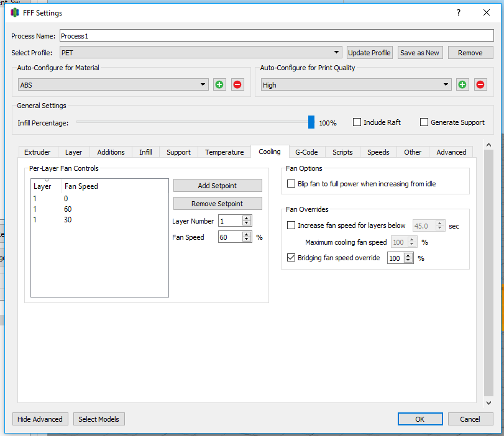
Task: Decrease Fan Speed with down arrow
Action: (x=247, y=239)
